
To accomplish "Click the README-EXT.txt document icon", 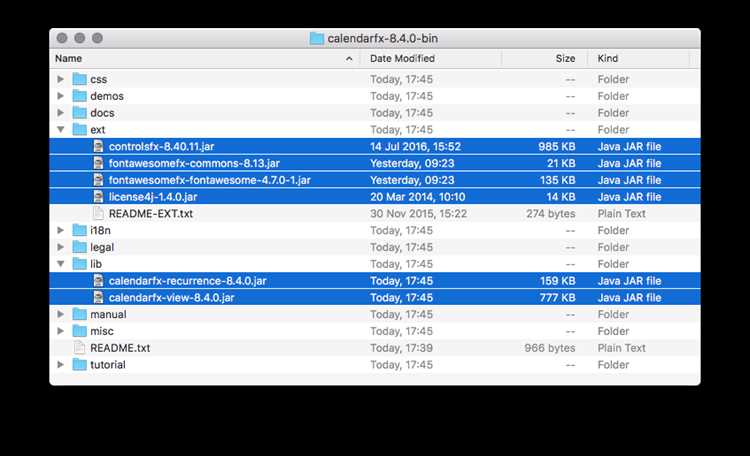I will 98,213.
